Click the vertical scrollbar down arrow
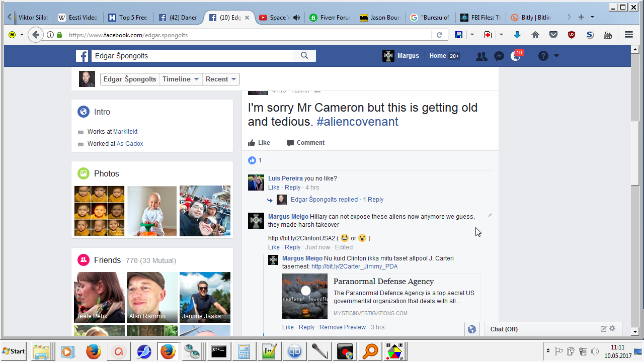644x362 pixels. coord(635,331)
